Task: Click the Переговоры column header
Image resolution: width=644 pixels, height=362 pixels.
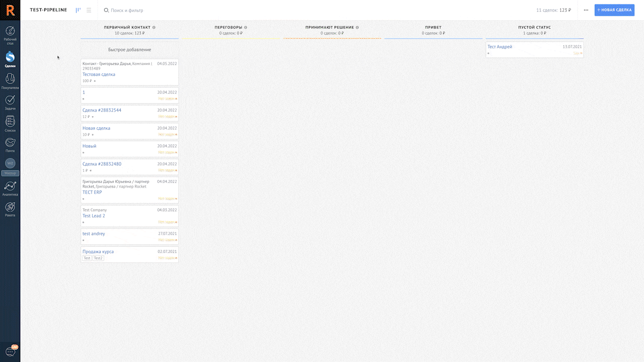Action: point(228,28)
